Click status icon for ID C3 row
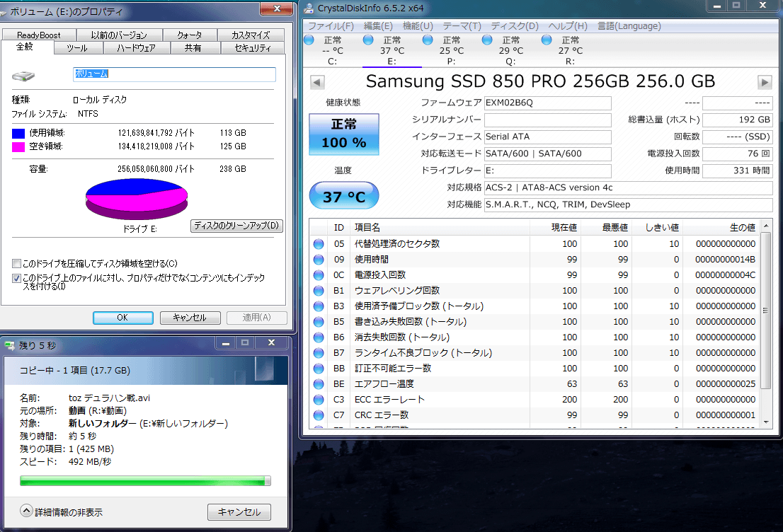783x532 pixels. click(x=319, y=399)
